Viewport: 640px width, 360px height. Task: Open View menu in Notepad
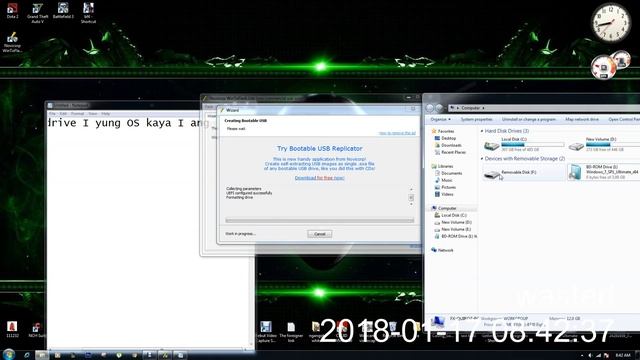[93, 113]
